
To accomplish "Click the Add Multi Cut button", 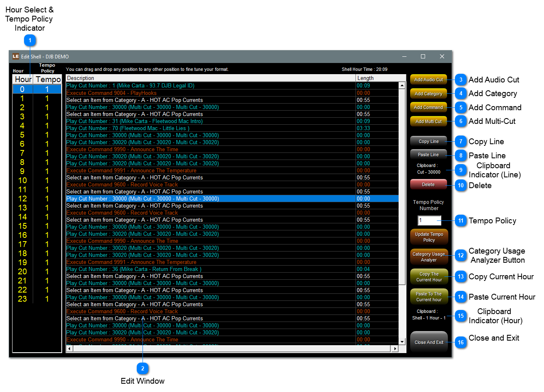I will tap(428, 121).
